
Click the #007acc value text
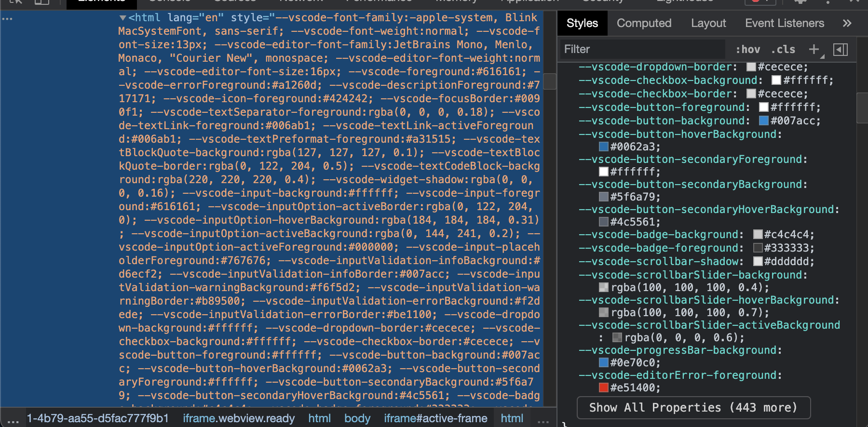click(793, 121)
